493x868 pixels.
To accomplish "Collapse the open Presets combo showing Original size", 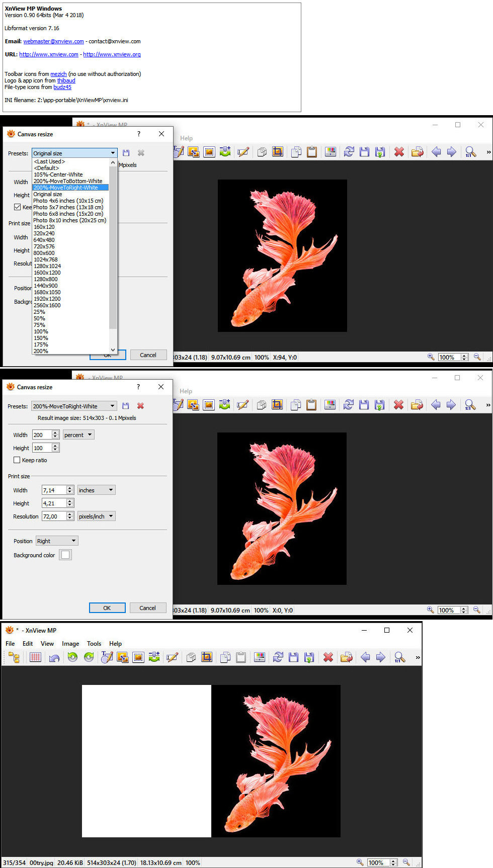I will (x=74, y=153).
